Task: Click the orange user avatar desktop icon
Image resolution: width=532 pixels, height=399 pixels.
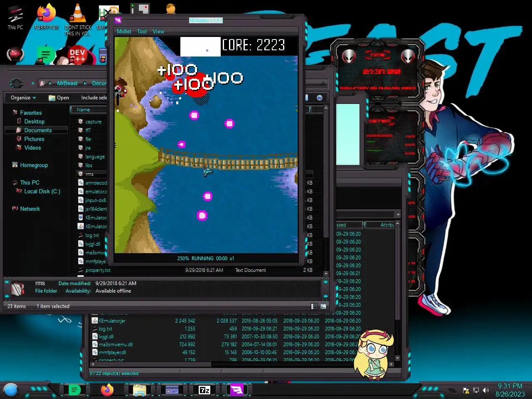Action: click(x=171, y=8)
